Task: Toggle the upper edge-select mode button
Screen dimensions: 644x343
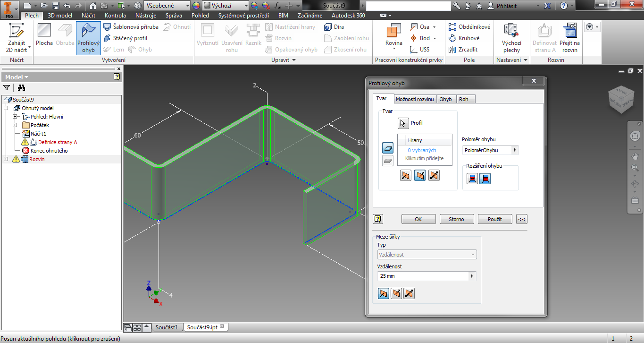Action: coord(387,148)
